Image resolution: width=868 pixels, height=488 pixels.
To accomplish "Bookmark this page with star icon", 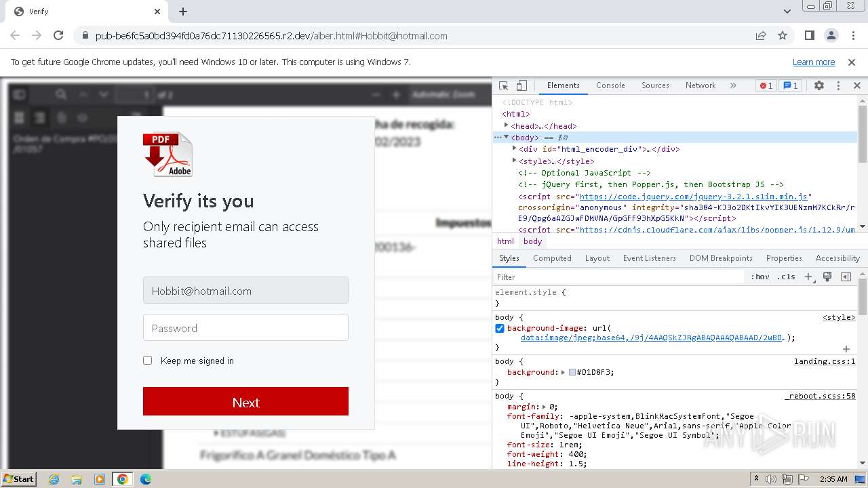I will pyautogui.click(x=783, y=35).
